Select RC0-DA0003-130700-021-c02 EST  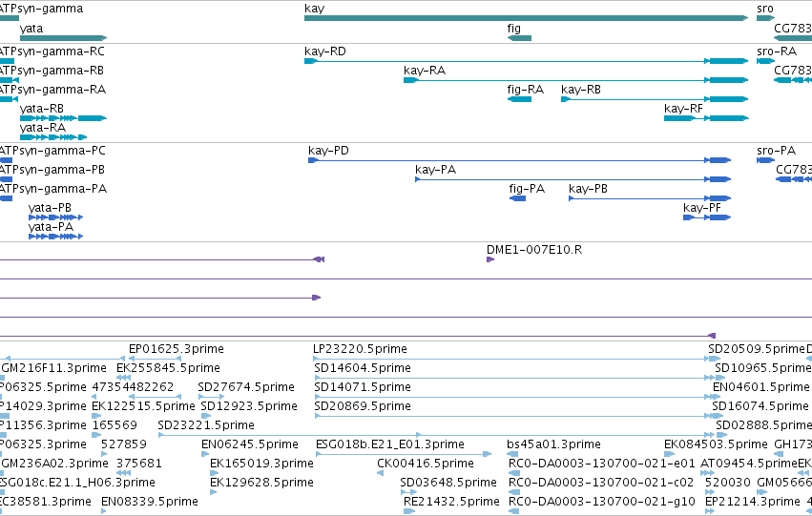coord(514,492)
